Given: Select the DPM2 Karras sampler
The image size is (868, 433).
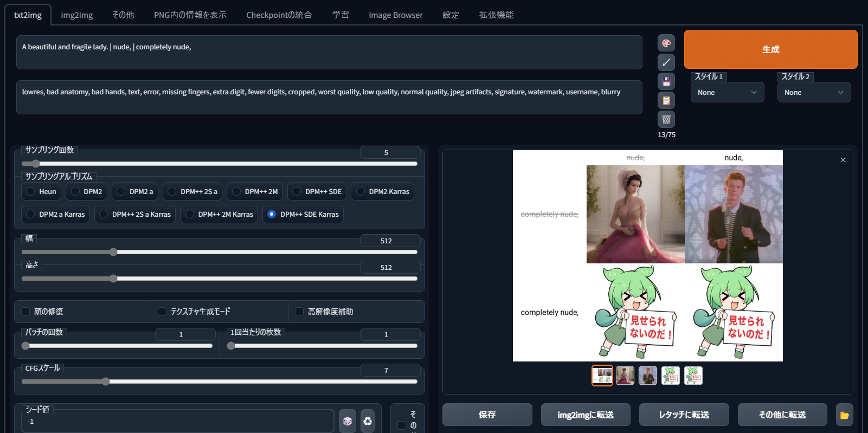Looking at the screenshot, I should pos(383,191).
